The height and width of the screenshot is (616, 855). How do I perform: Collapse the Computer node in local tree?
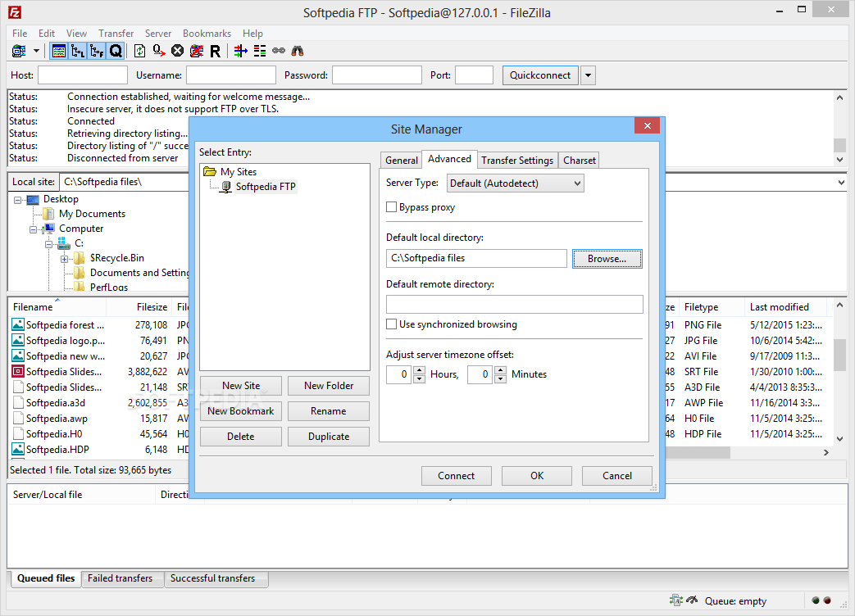34,229
